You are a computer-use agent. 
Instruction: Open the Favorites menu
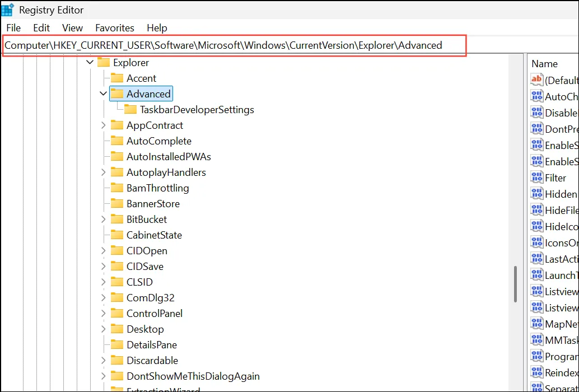pos(115,28)
